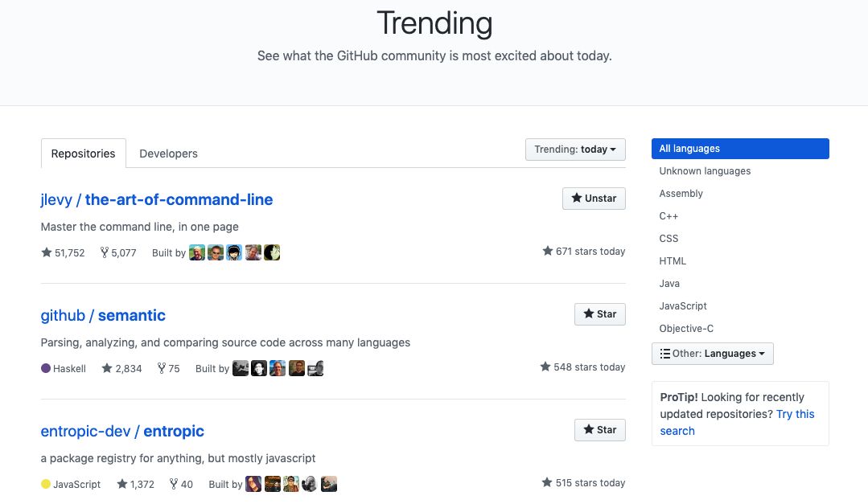Click the fork icon showing 5,077 forks

[105, 252]
